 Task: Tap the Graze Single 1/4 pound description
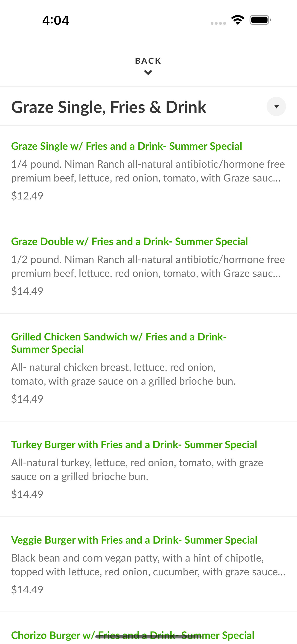pos(148,171)
